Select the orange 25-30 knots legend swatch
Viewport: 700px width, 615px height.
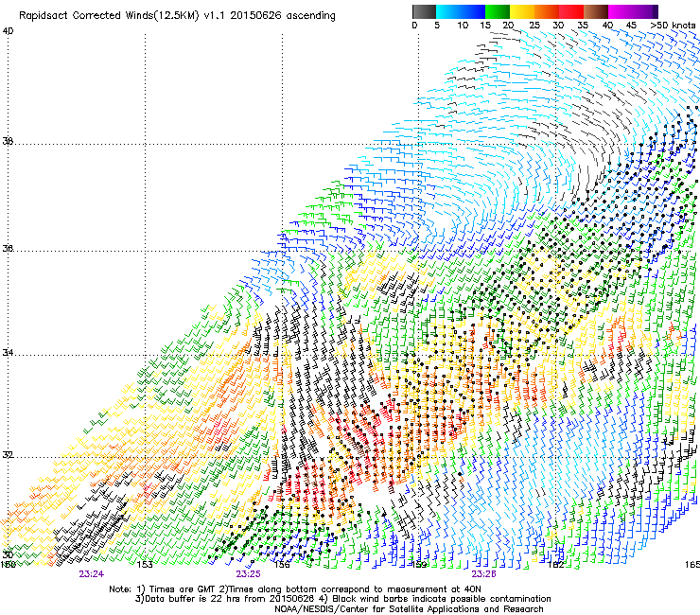click(547, 11)
